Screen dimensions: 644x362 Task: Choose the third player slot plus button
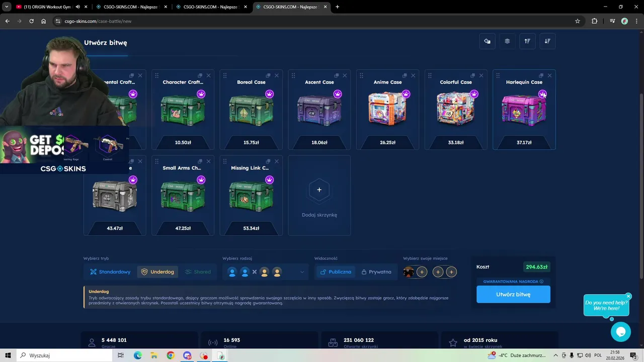[438, 272]
